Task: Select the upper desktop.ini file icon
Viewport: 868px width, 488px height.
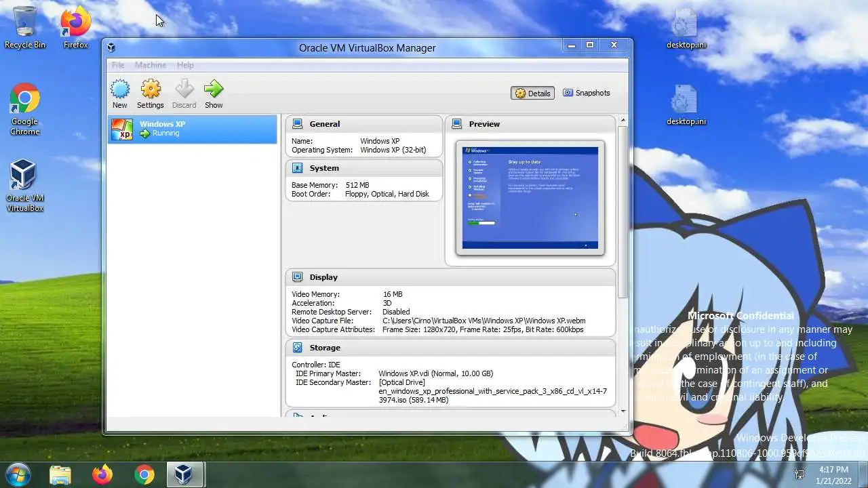Action: click(x=686, y=29)
